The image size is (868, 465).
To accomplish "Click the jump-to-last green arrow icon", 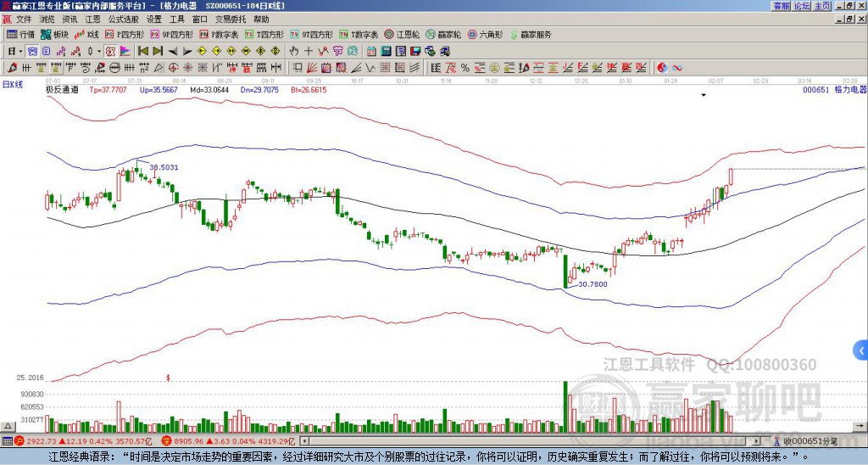I will (158, 52).
